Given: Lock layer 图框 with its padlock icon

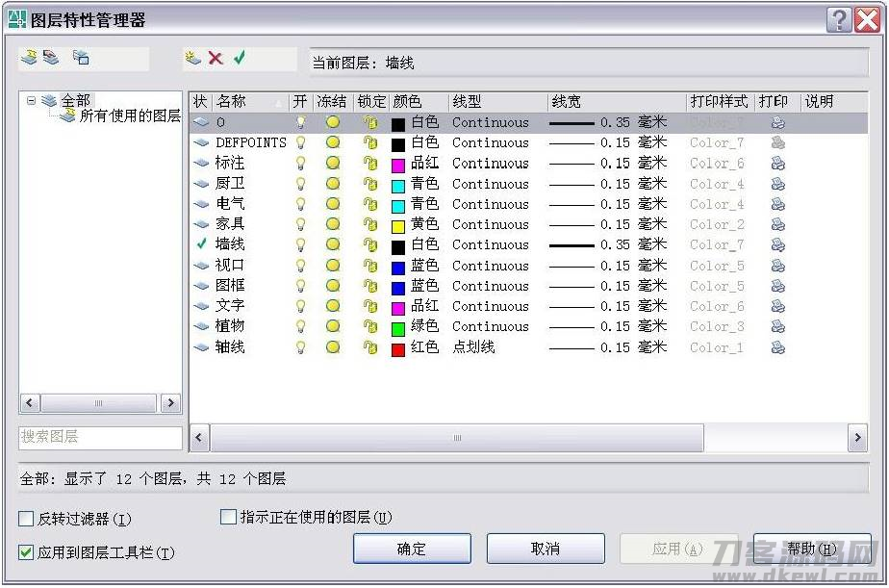Looking at the screenshot, I should click(370, 286).
